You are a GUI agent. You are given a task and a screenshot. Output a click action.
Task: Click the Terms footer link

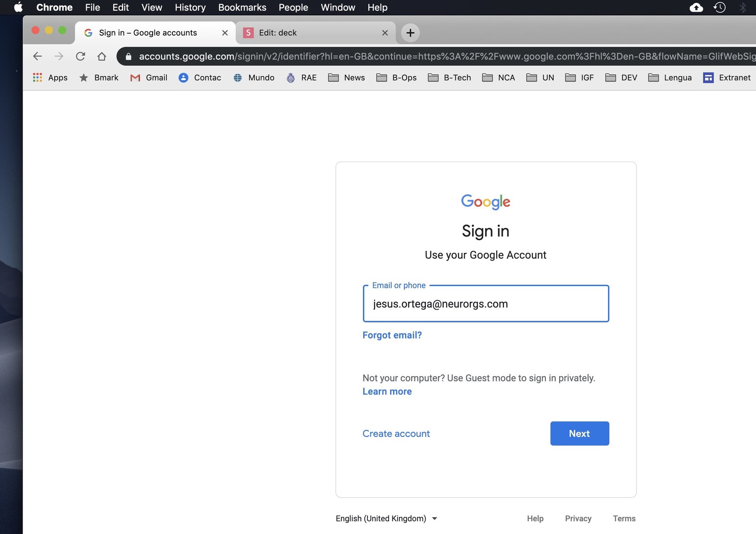tap(624, 518)
